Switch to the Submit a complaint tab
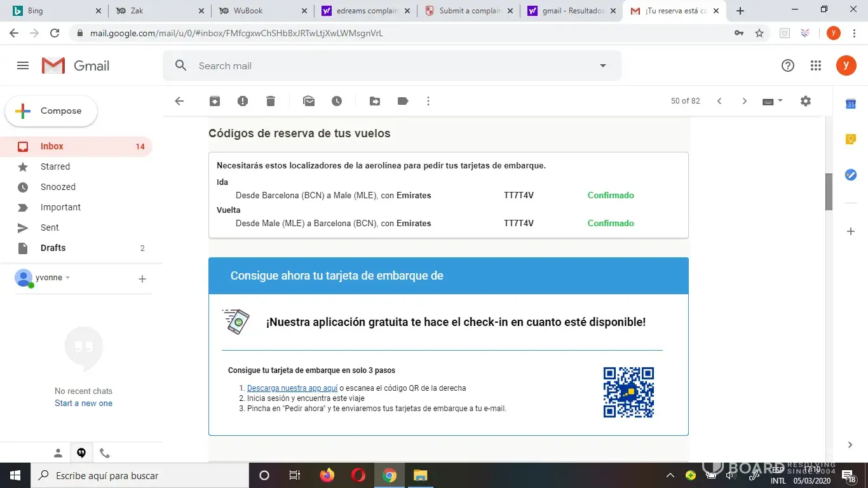The height and width of the screenshot is (488, 868). (467, 11)
